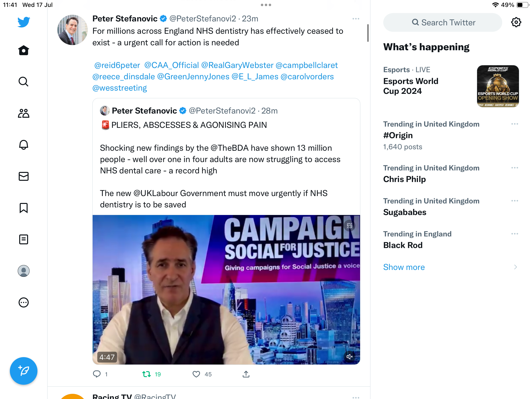
Task: Focus the Search Twitter field
Action: point(443,22)
